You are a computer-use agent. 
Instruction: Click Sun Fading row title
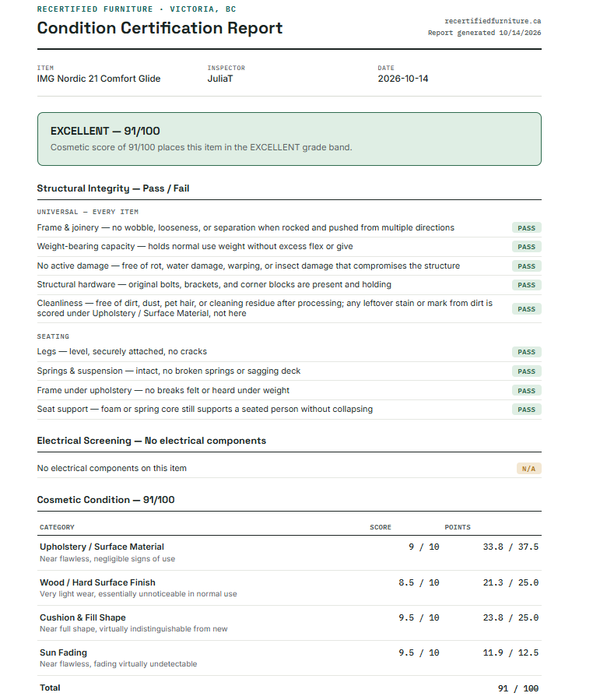(63, 653)
